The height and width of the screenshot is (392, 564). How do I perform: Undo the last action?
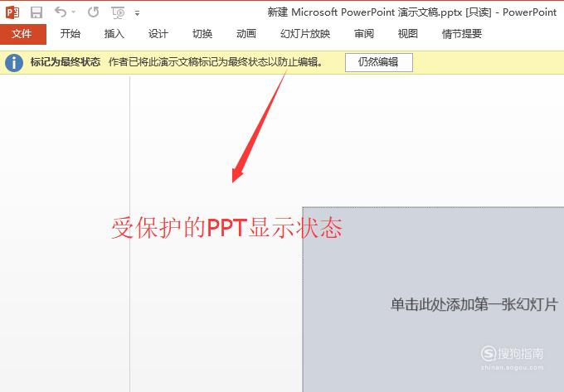60,12
